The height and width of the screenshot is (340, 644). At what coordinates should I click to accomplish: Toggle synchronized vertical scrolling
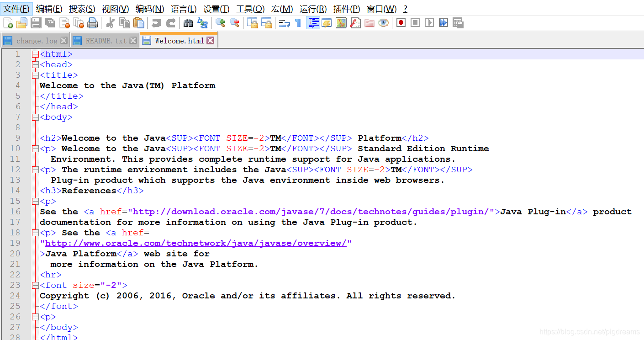[252, 22]
